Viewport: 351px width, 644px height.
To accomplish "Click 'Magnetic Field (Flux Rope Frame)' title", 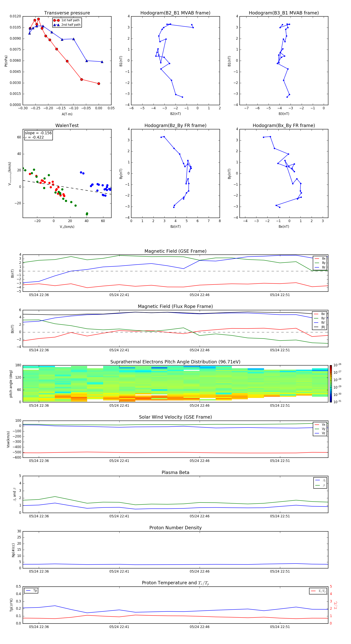I will click(x=175, y=307).
